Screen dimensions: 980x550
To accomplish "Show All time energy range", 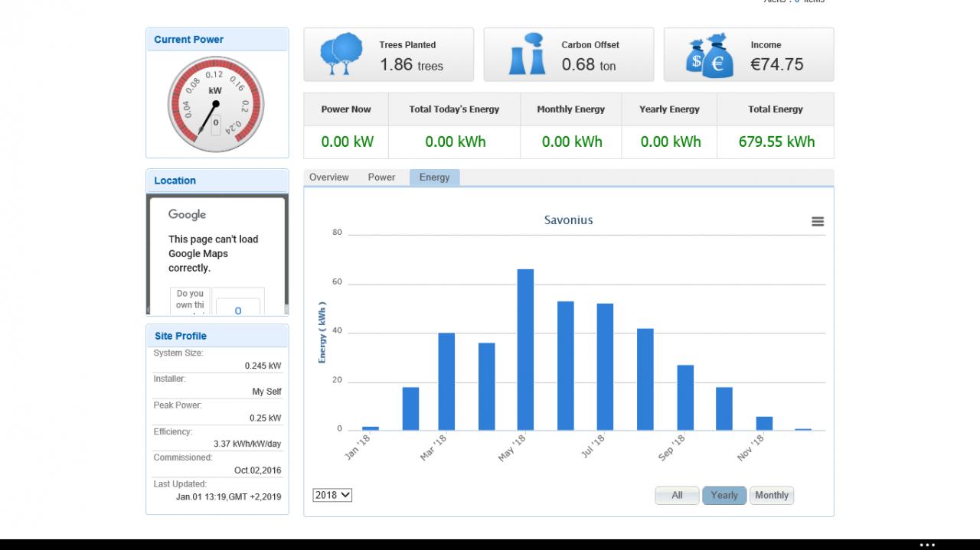I will click(x=677, y=496).
